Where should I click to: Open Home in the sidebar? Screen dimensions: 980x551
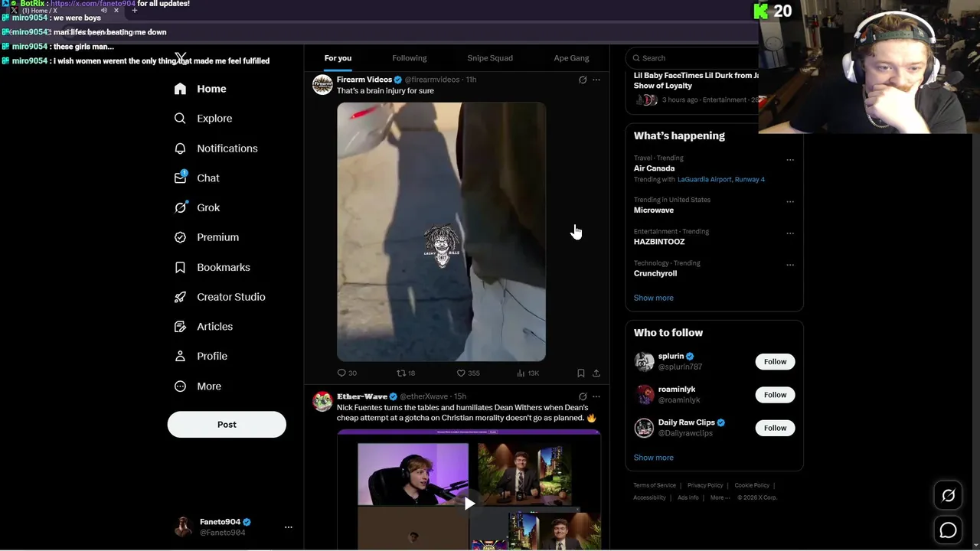click(200, 89)
